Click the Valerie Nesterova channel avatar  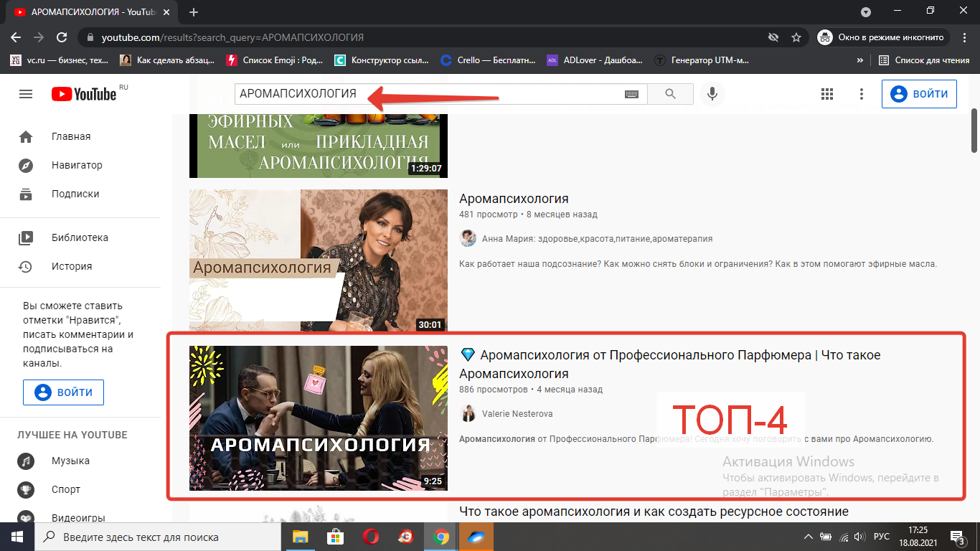coord(468,414)
